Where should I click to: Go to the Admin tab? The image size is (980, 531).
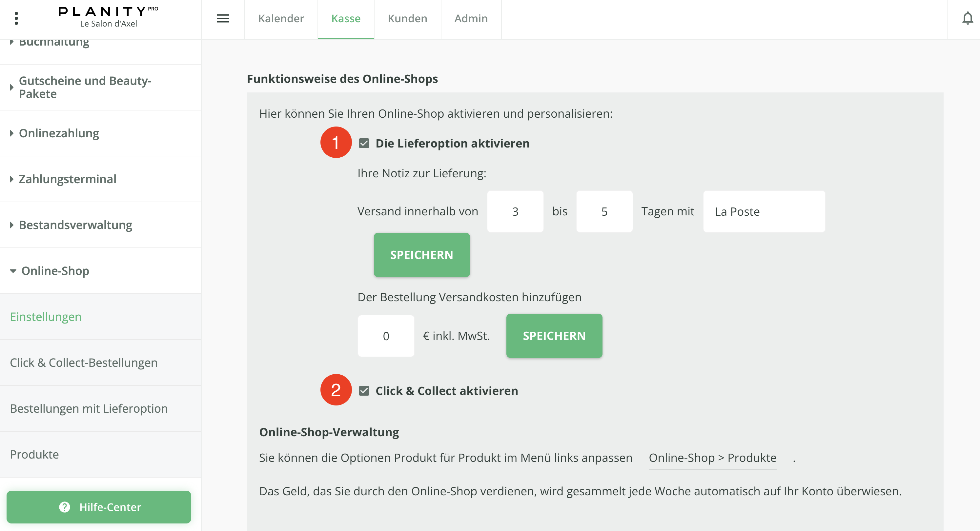pyautogui.click(x=471, y=18)
